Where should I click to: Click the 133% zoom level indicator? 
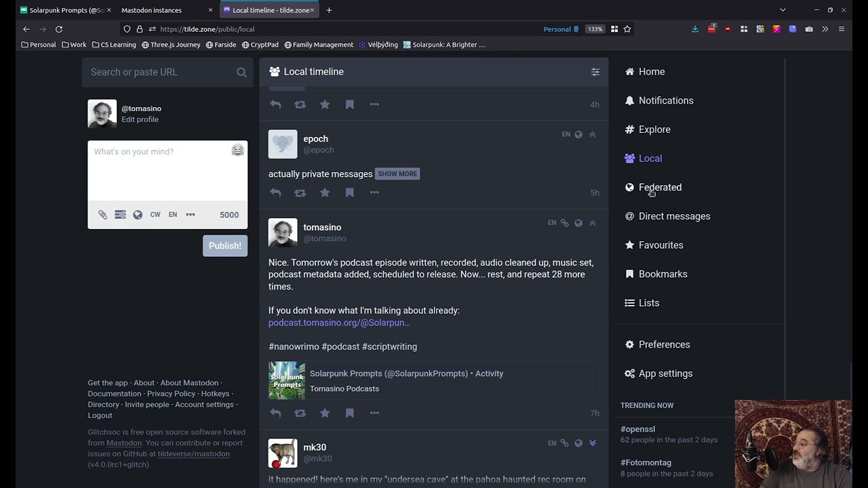point(595,29)
